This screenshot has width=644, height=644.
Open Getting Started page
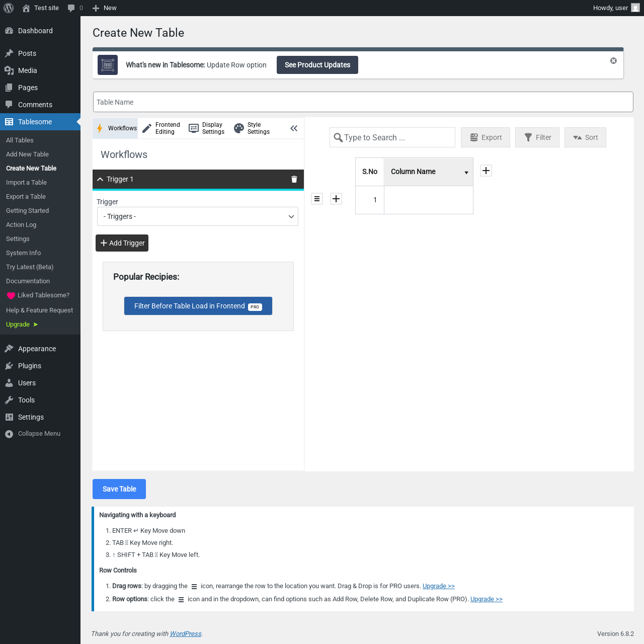[27, 211]
